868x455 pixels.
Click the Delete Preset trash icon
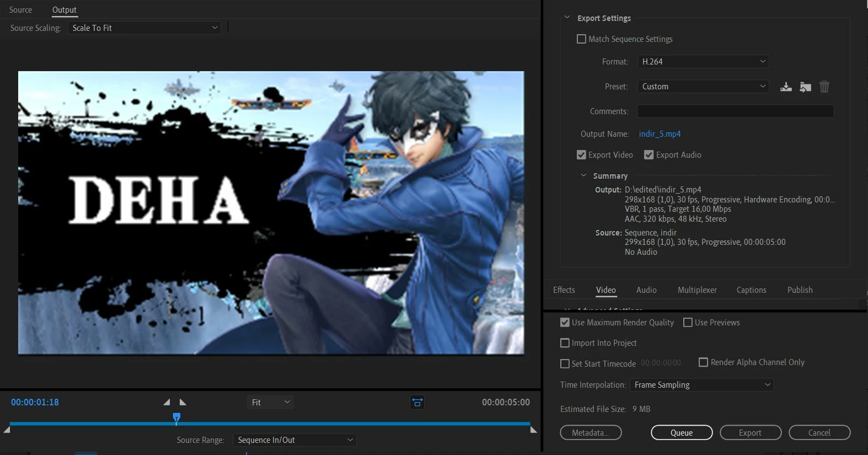[x=824, y=87]
